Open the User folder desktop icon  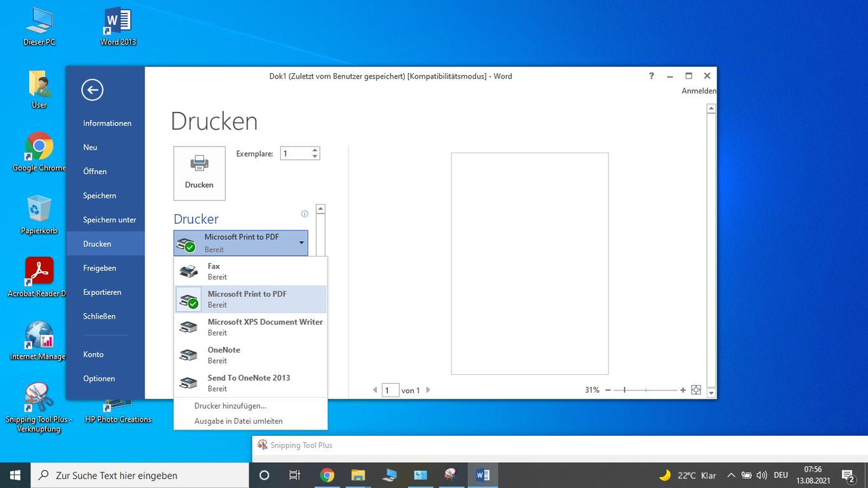(39, 89)
